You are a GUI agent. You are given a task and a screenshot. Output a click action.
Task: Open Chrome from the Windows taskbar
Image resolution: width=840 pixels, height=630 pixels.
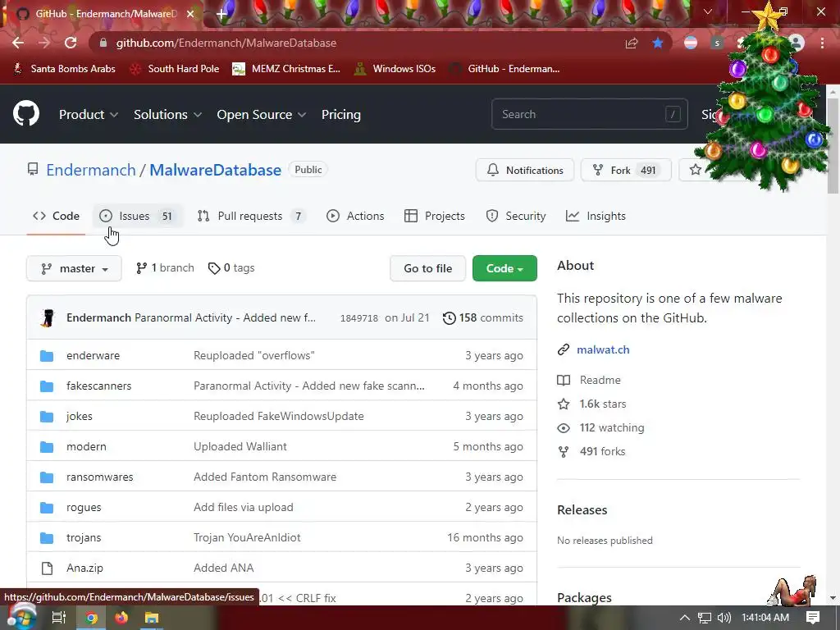92,618
